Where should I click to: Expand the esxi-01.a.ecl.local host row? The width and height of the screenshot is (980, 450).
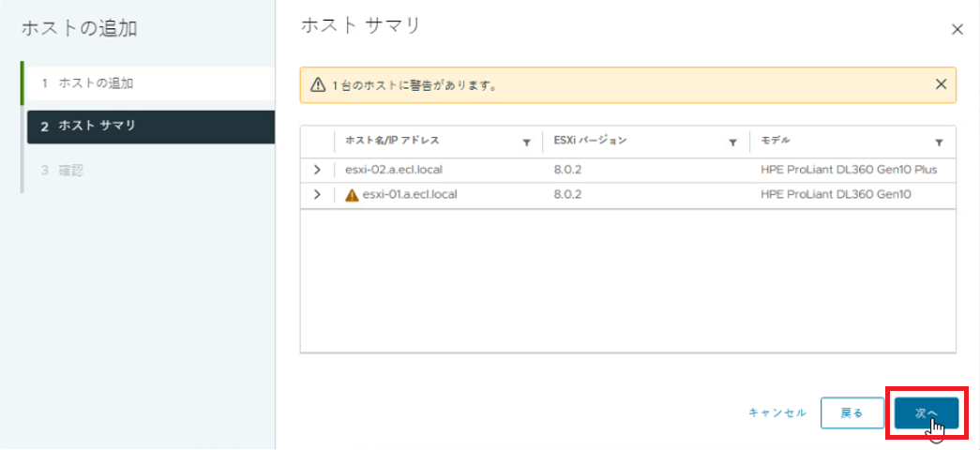(x=317, y=195)
